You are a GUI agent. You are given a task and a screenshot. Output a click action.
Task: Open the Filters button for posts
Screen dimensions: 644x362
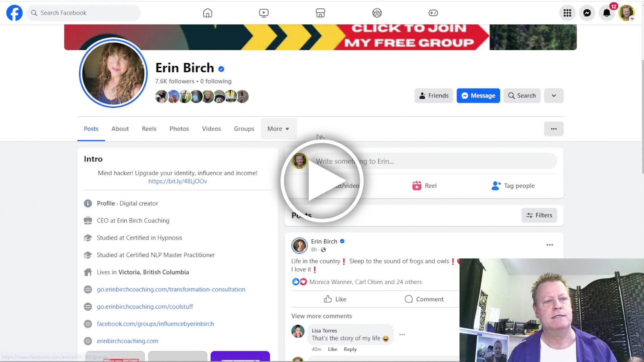point(539,215)
